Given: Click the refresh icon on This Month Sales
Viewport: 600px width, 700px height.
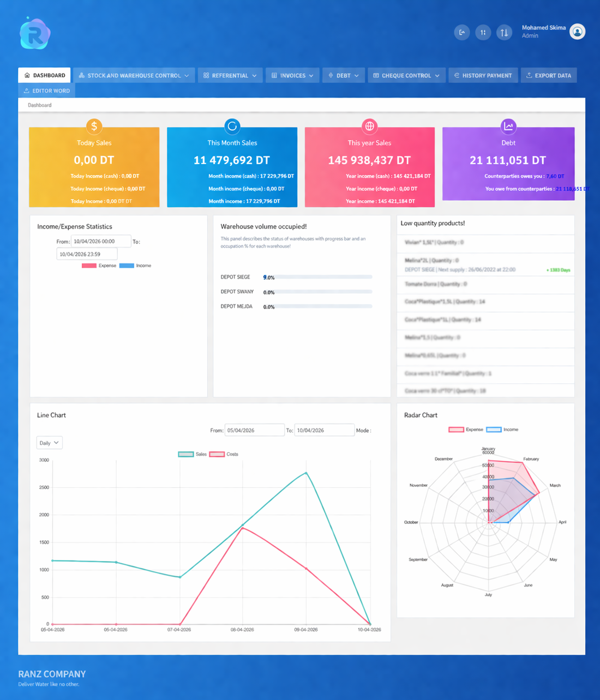Looking at the screenshot, I should (x=232, y=126).
